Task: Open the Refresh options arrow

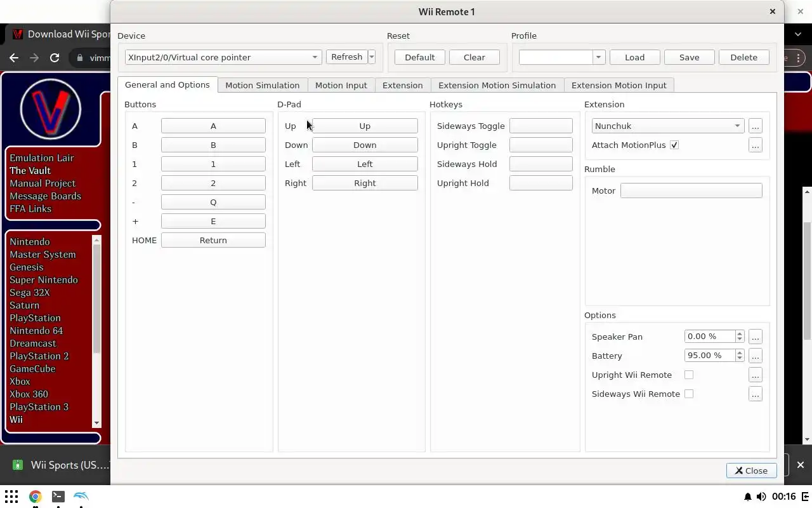Action: point(372,57)
